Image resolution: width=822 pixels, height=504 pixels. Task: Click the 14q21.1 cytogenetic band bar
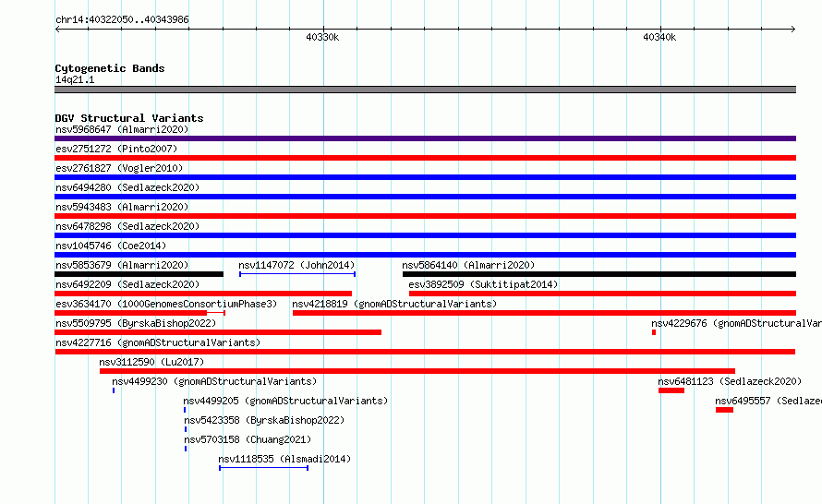425,90
